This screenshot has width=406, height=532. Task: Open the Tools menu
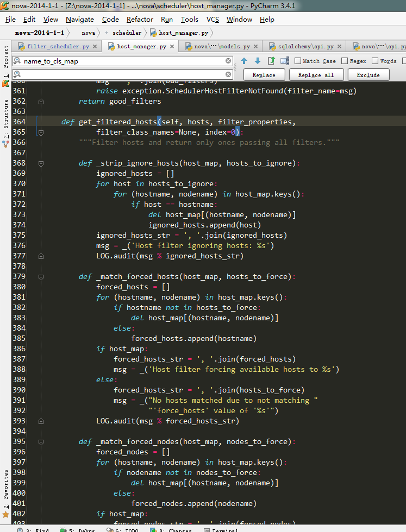point(189,20)
